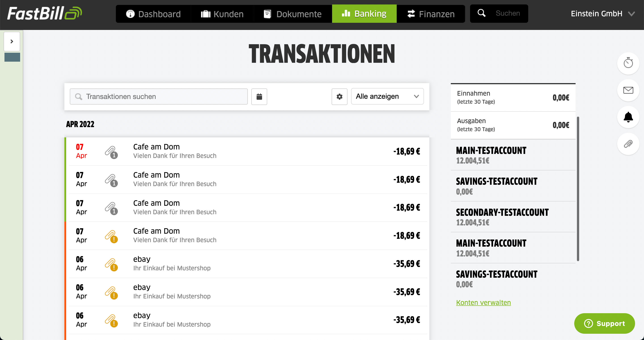The image size is (644, 340).
Task: Click the orange warning paperclip on first ebay transaction
Action: click(111, 264)
